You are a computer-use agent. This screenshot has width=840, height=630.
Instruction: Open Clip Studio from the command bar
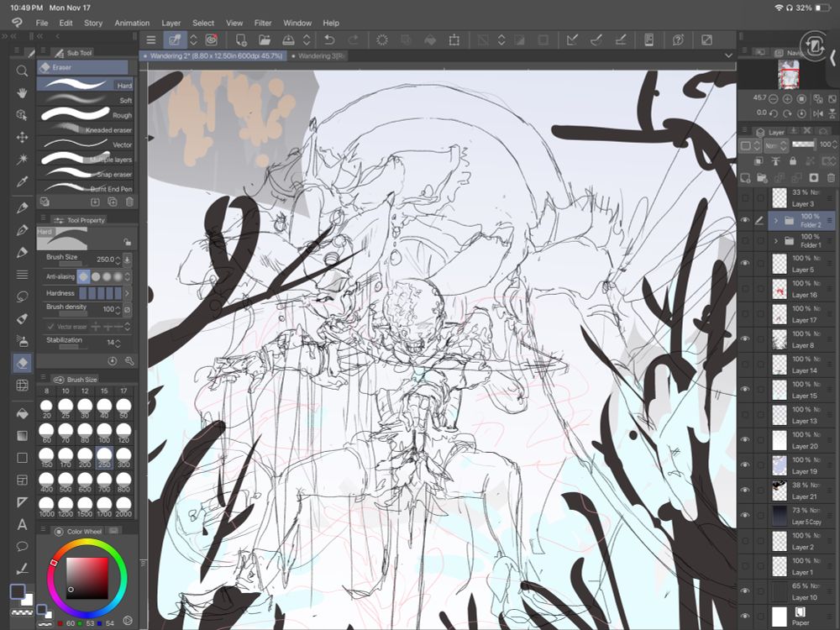tap(212, 40)
